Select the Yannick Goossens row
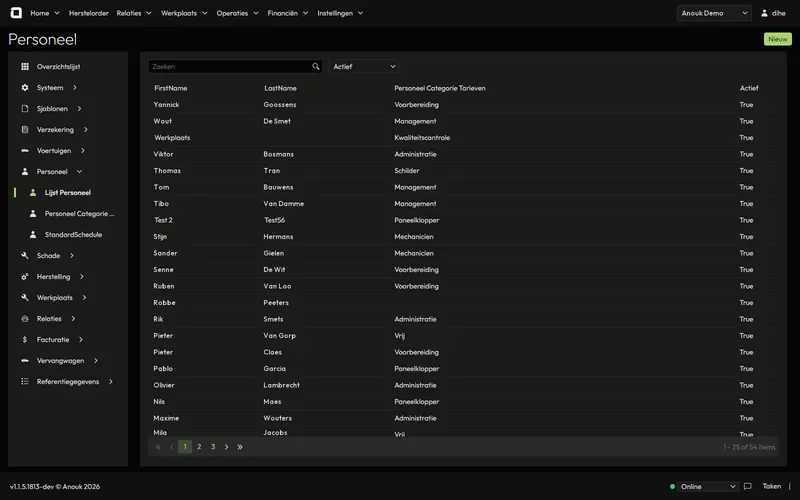Screen dimensions: 800x500 point(463,105)
